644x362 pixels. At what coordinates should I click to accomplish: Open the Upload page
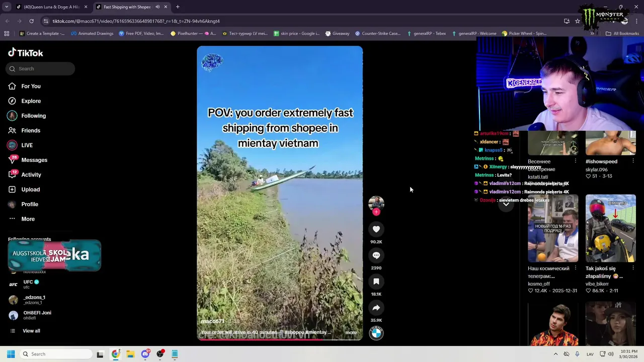[30, 190]
